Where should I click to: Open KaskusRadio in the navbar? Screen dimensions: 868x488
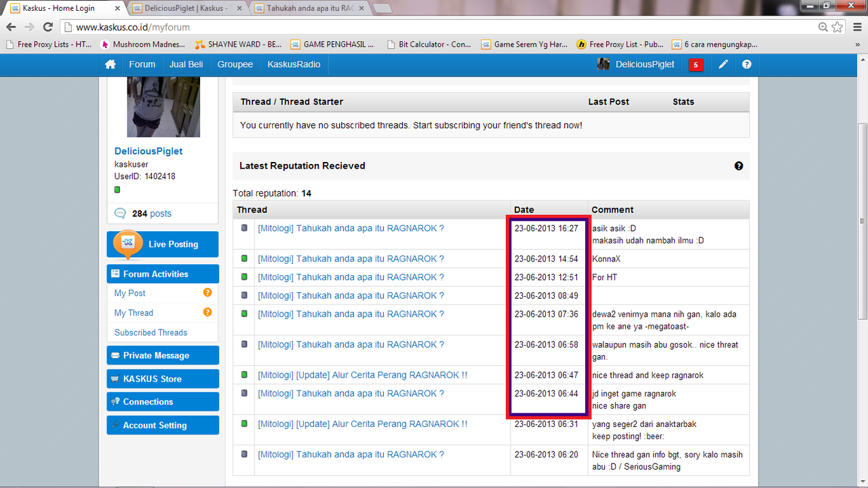(x=294, y=64)
